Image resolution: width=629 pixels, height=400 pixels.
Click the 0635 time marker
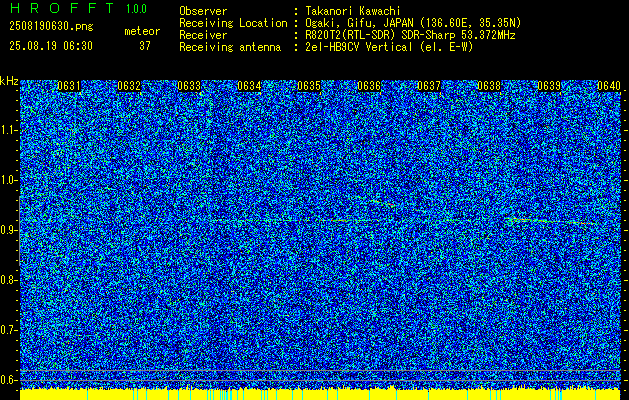tap(309, 86)
